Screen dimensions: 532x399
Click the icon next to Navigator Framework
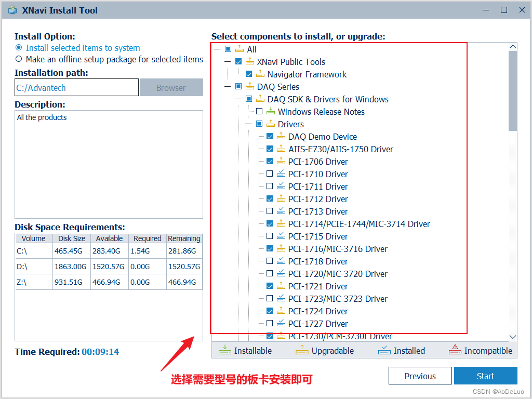pyautogui.click(x=260, y=74)
